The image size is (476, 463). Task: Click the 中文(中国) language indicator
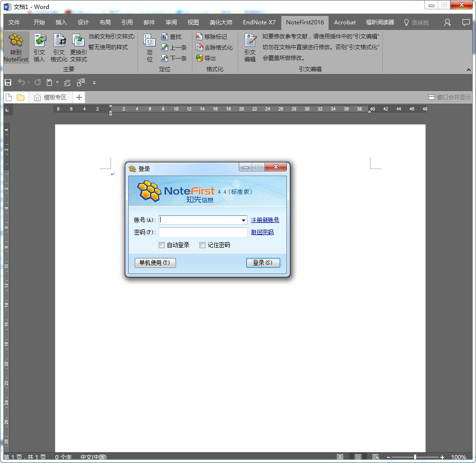(94, 457)
